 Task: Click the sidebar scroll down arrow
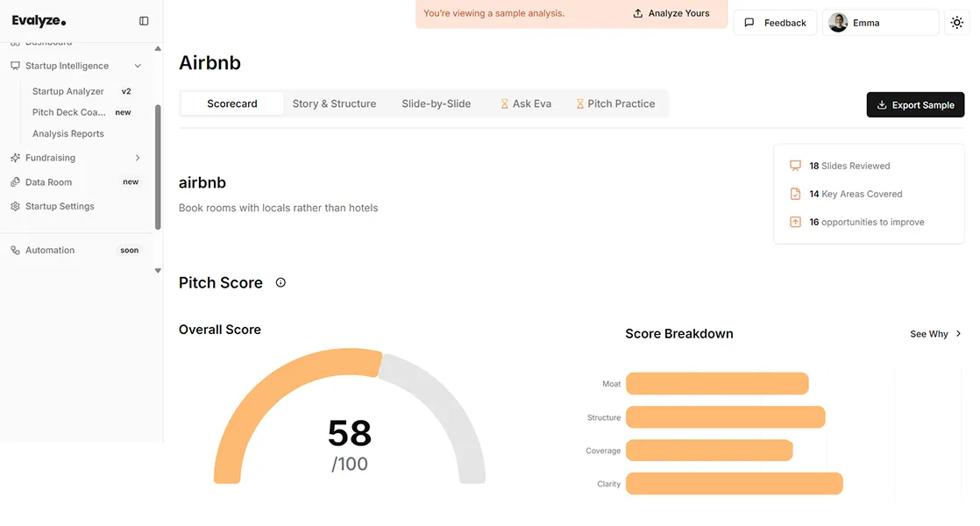(158, 271)
